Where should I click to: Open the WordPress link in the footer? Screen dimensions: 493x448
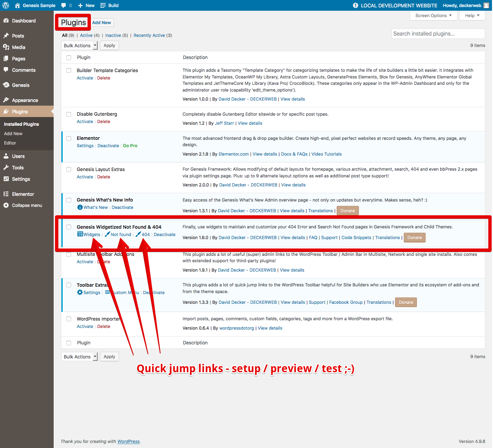pyautogui.click(x=128, y=442)
